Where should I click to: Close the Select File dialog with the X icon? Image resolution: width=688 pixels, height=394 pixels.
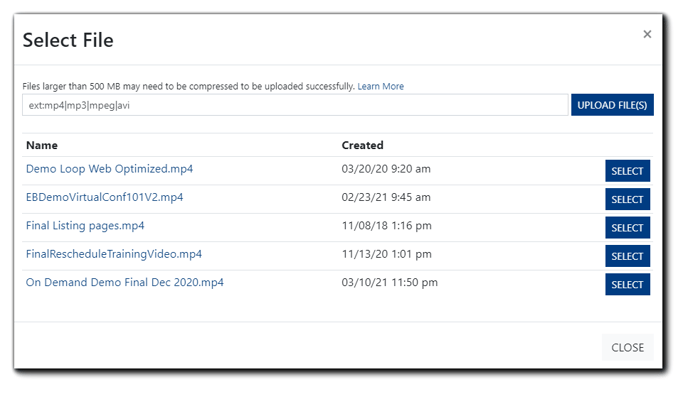pos(647,34)
